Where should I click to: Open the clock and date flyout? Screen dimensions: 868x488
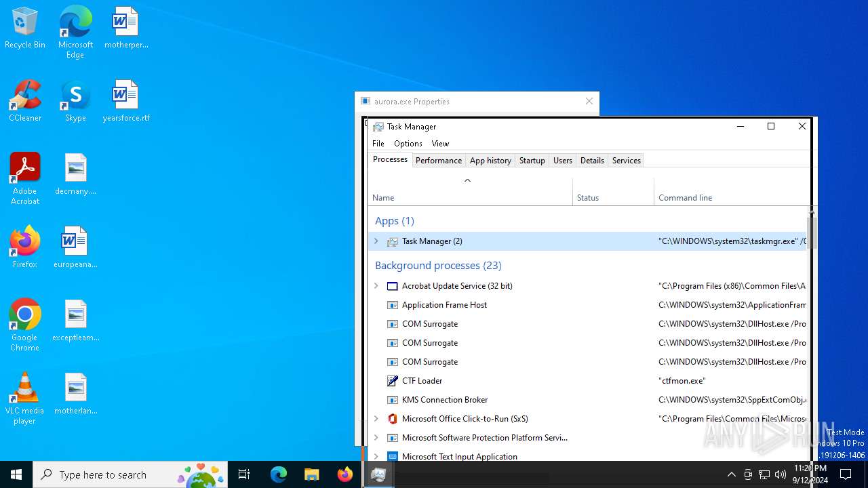pos(810,474)
